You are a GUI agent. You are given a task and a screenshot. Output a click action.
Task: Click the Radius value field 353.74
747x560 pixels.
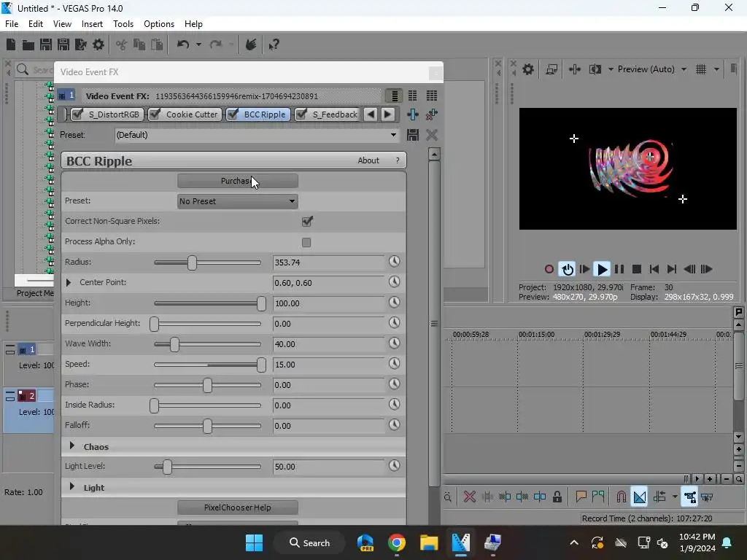329,262
